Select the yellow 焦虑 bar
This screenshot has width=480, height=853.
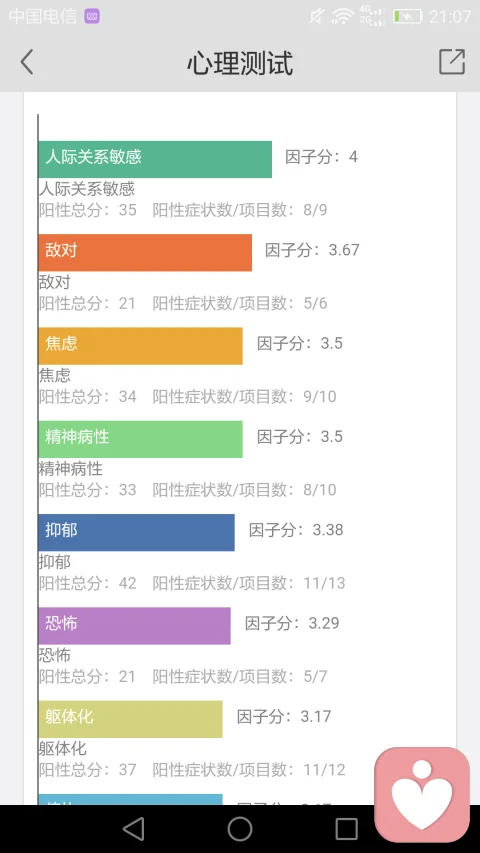[x=140, y=346]
